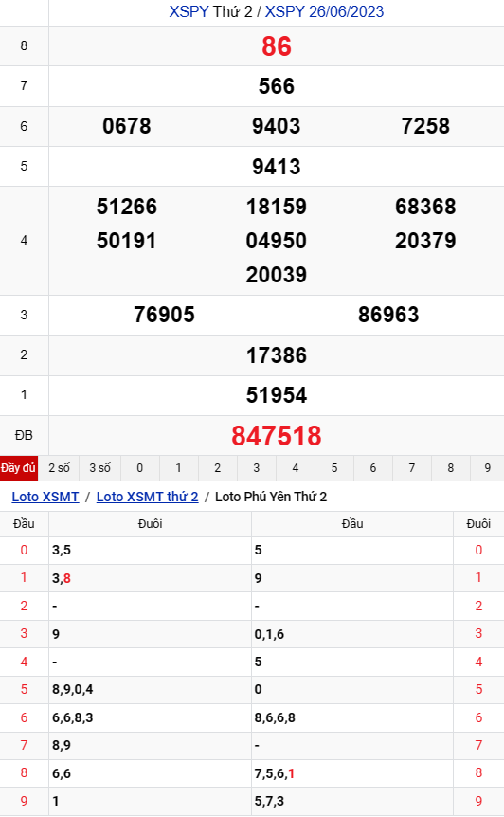Click prize 4 number 20379
Viewport: 504px width, 817px height.
[x=425, y=241]
